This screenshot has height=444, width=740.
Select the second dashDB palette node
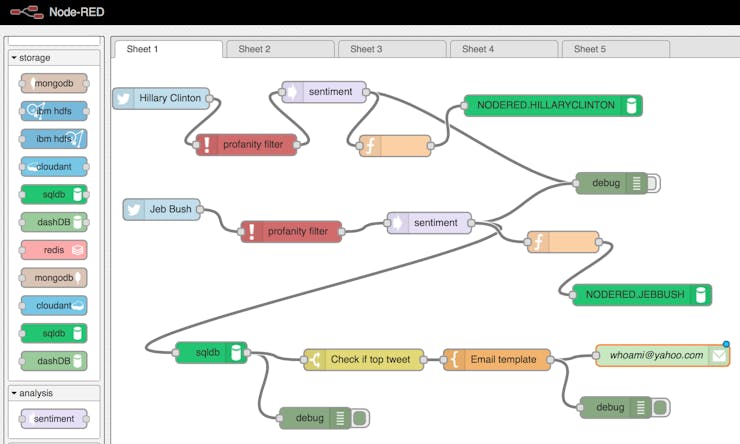point(54,361)
